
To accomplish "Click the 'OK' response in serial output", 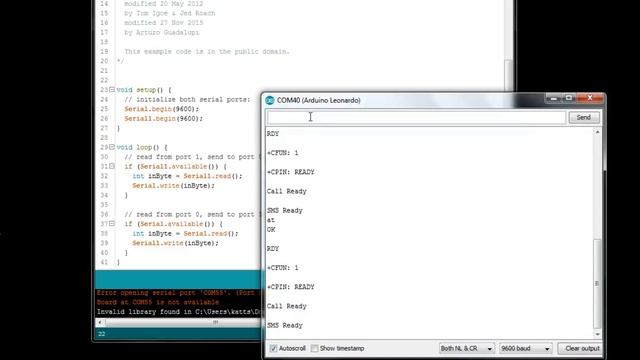I will coord(271,229).
